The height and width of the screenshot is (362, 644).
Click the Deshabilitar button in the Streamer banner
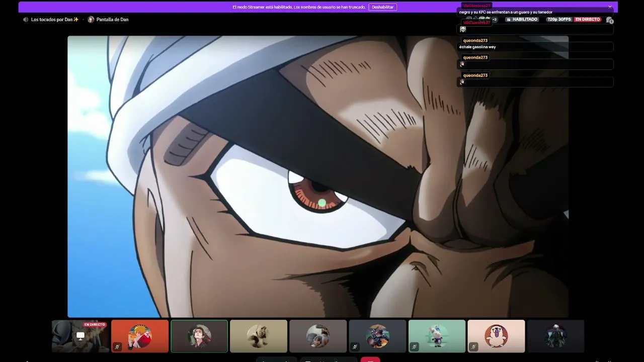[383, 7]
